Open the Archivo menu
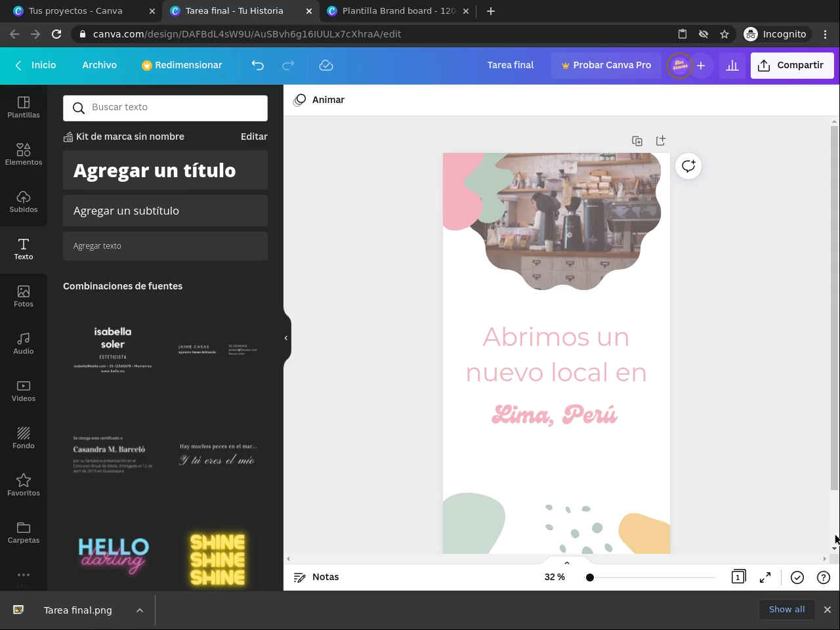This screenshot has width=840, height=630. pyautogui.click(x=100, y=65)
